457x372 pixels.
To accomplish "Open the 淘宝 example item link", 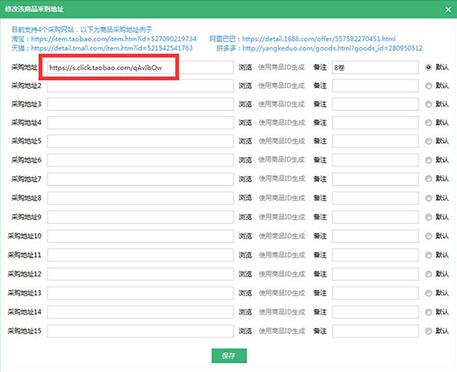I will click(113, 39).
